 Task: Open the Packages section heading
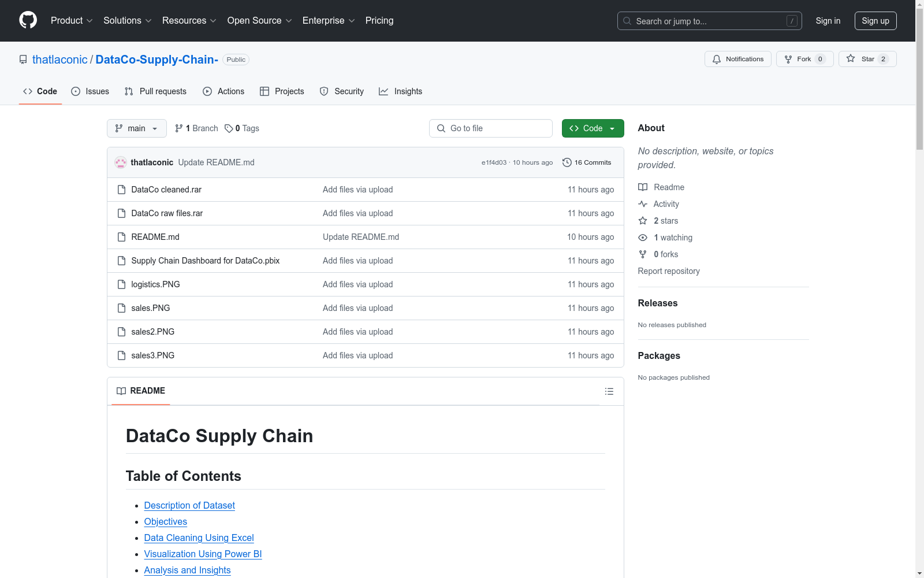coord(659,355)
